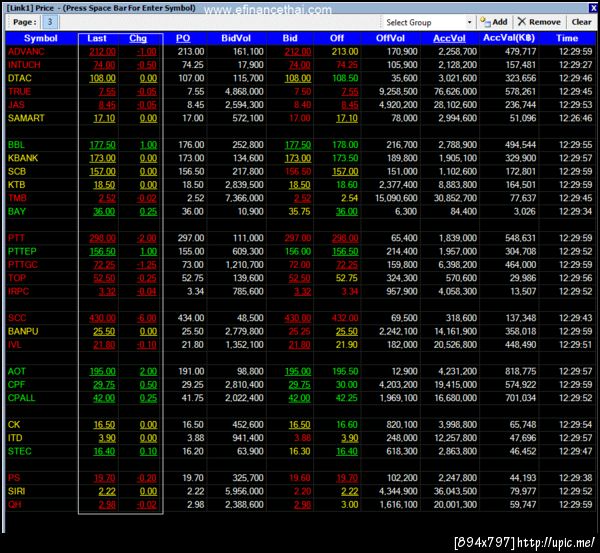Viewport: 600px width, 553px height.
Task: Select the INTUCH symbol
Action: point(24,65)
